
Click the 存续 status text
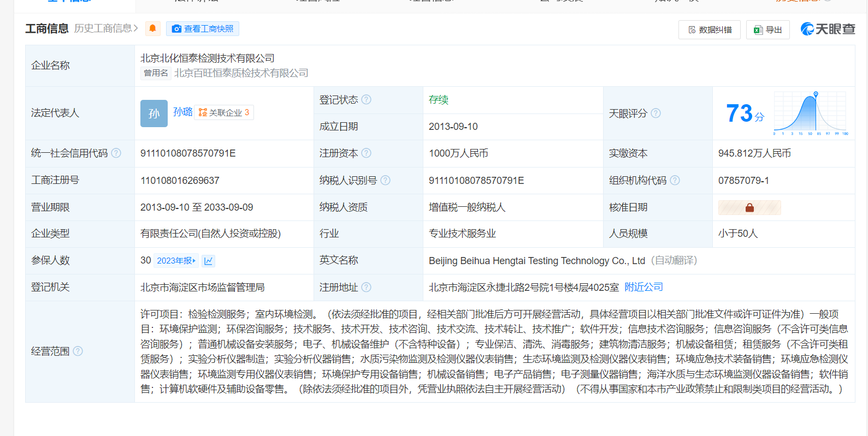pos(439,99)
